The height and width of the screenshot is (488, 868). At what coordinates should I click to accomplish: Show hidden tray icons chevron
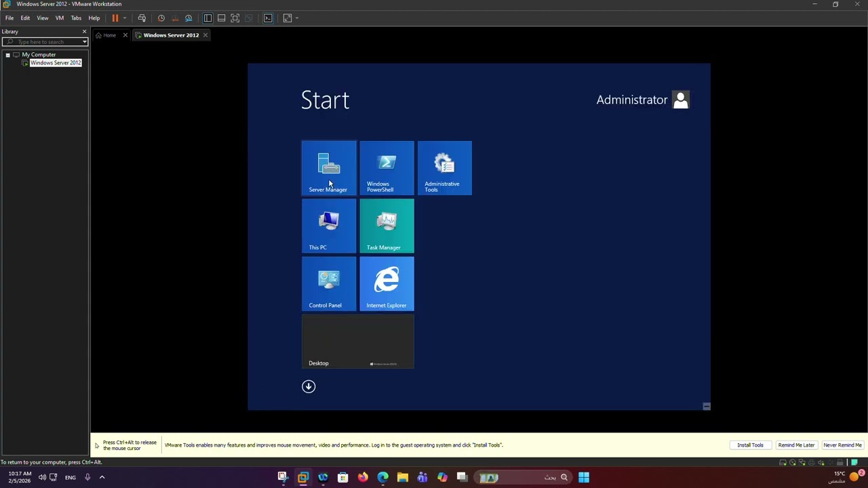(x=102, y=477)
